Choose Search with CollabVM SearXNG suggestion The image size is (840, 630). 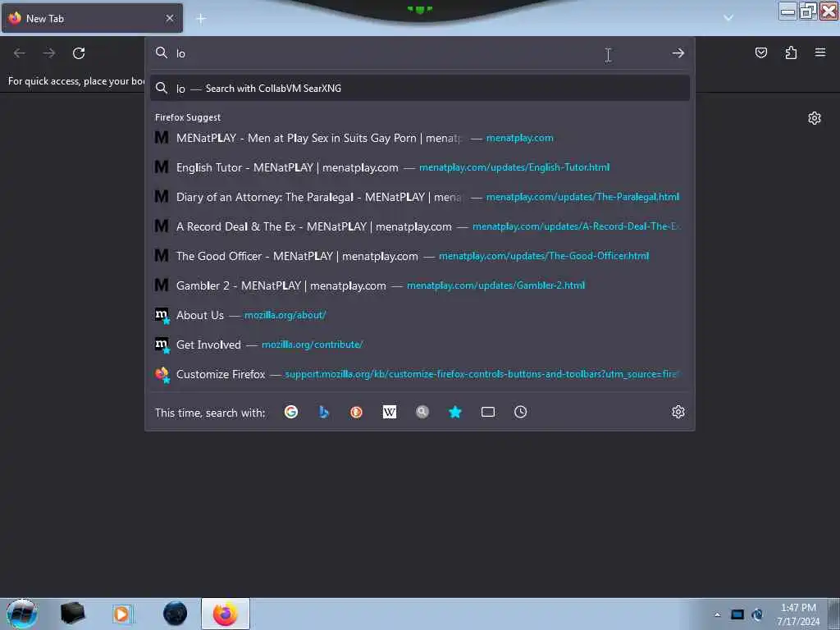[x=420, y=89]
